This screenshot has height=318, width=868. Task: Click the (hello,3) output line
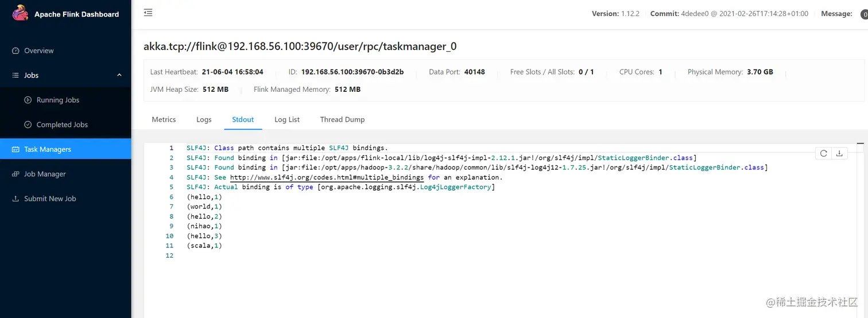coord(204,236)
